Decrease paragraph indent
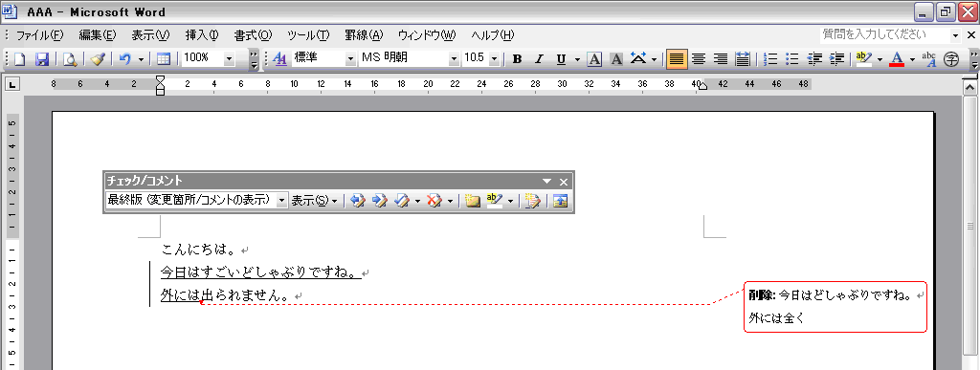Image resolution: width=980 pixels, height=370 pixels. point(814,59)
